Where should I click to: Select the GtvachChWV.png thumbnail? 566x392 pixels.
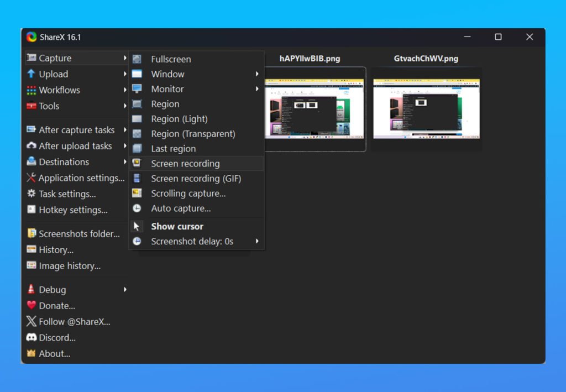[426, 109]
